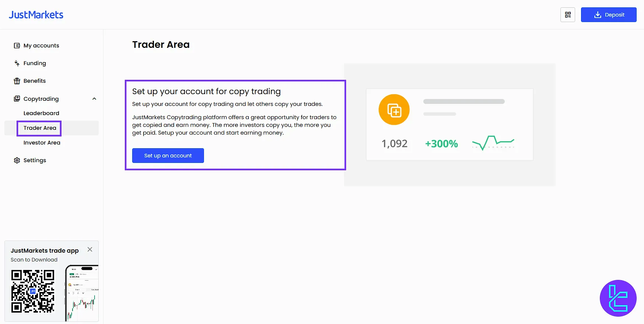Open the Leaderboard page
Viewport: 644px width, 324px height.
pos(41,113)
